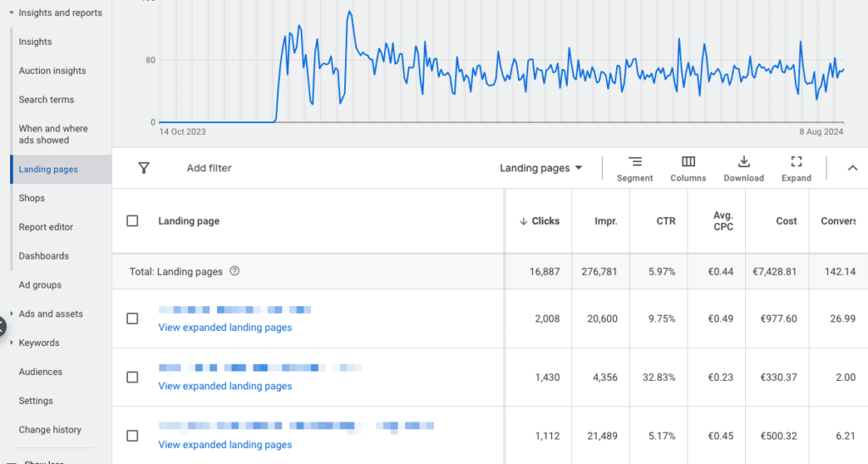Sort by the Impr. column header
Image resolution: width=868 pixels, height=464 pixels.
(605, 221)
